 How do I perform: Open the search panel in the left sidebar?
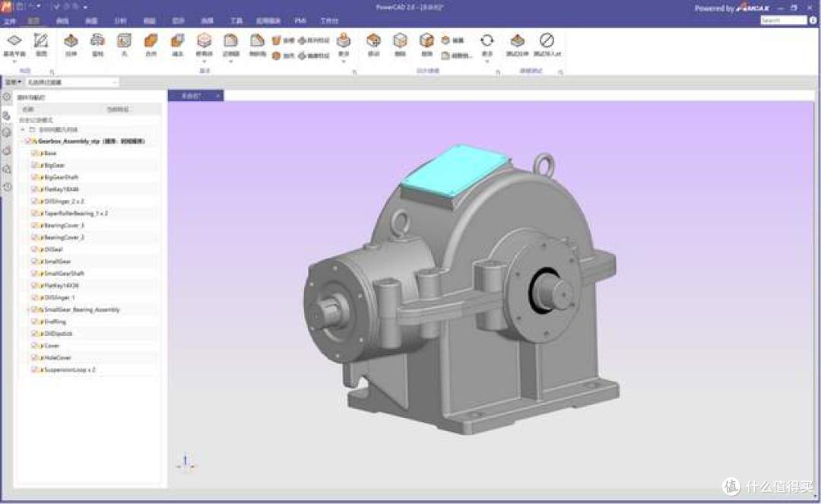[7, 170]
